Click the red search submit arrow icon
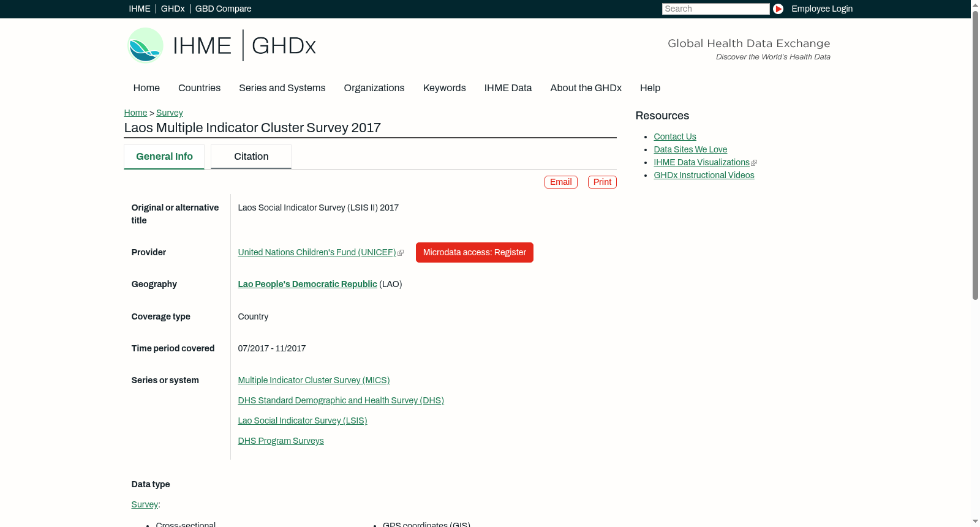This screenshot has width=980, height=527. pyautogui.click(x=778, y=9)
